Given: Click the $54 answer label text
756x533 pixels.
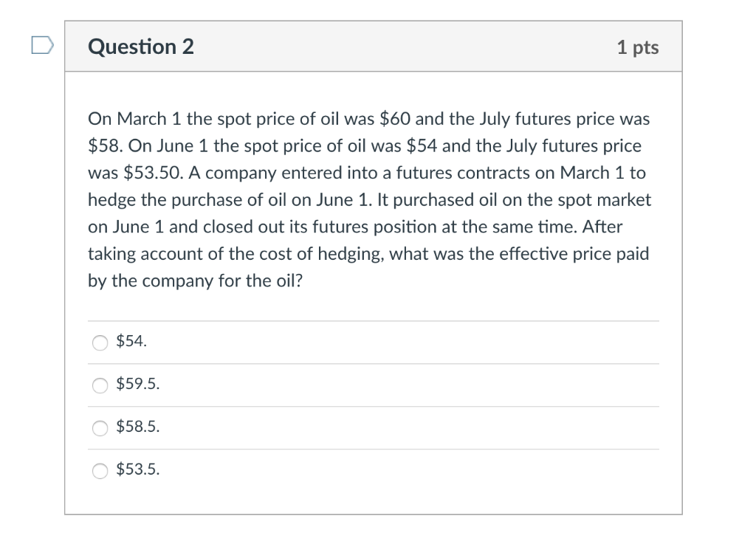Looking at the screenshot, I should click(131, 342).
